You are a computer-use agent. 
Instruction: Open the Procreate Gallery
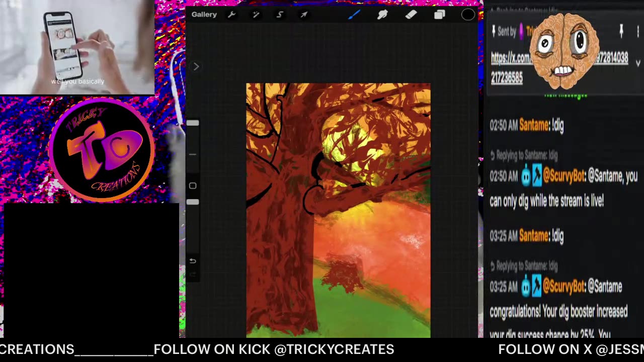[204, 15]
